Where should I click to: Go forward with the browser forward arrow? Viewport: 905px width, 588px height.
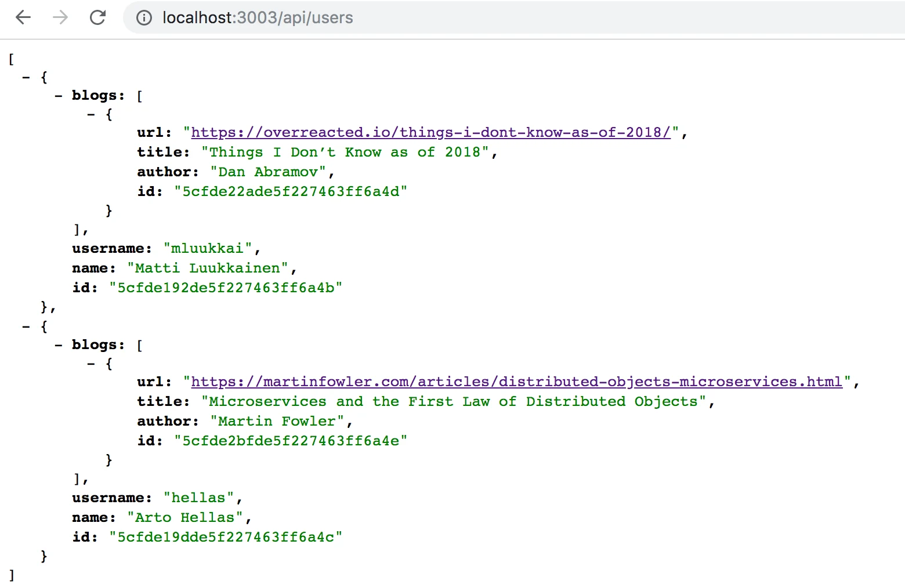pos(60,17)
